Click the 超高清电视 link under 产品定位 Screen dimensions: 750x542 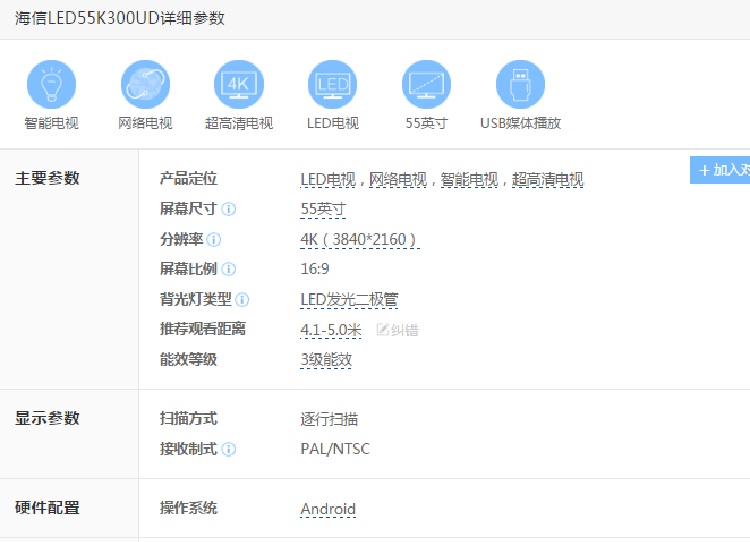(547, 179)
